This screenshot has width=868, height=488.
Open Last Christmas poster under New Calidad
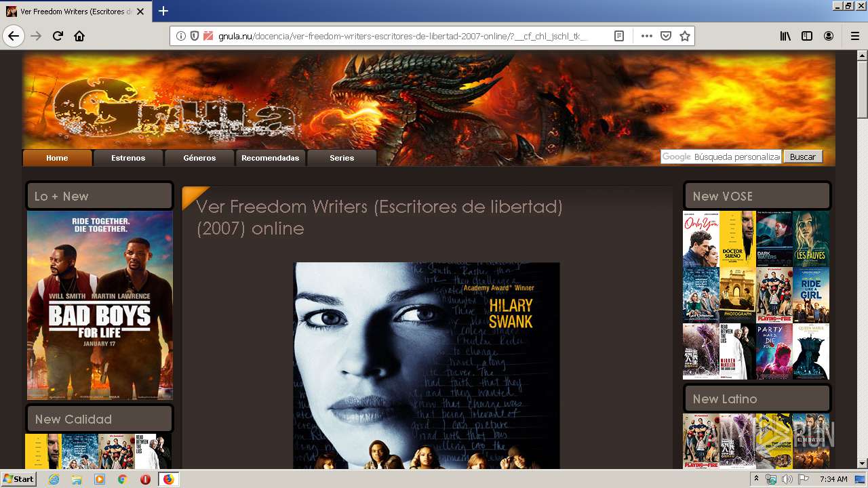click(79, 451)
